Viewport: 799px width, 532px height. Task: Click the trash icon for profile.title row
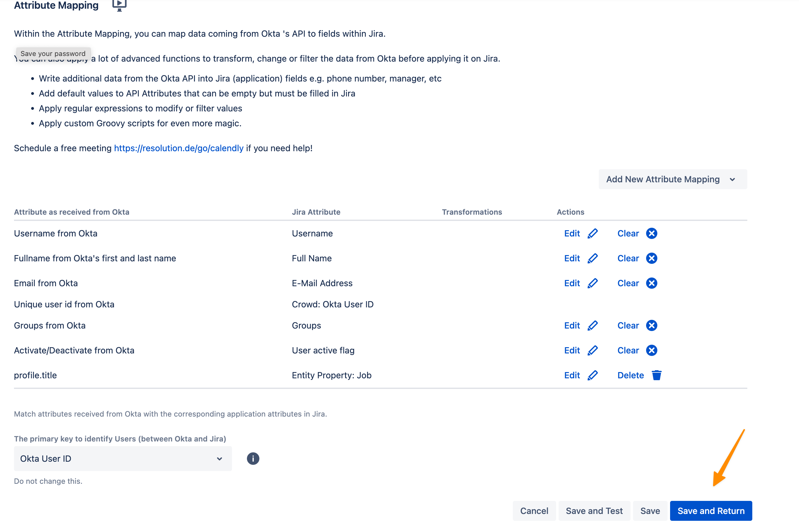tap(656, 375)
